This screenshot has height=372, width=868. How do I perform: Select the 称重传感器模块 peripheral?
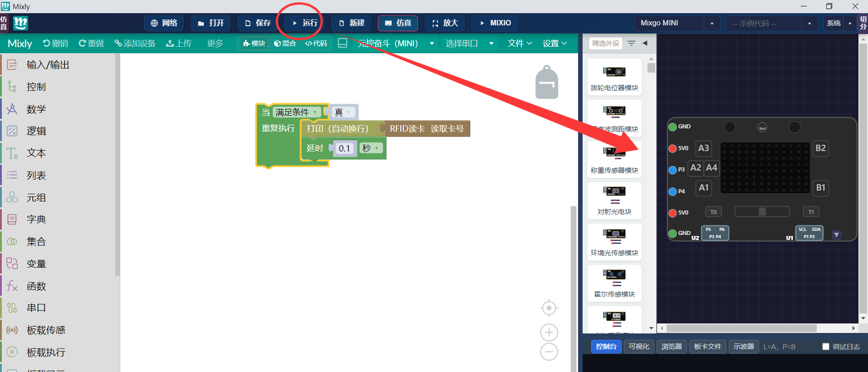[x=614, y=160]
